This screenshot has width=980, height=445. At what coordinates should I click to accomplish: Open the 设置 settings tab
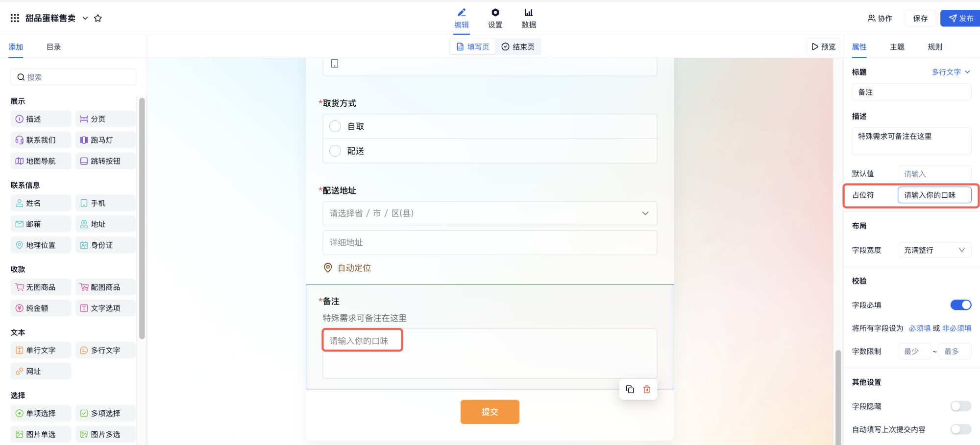[495, 19]
